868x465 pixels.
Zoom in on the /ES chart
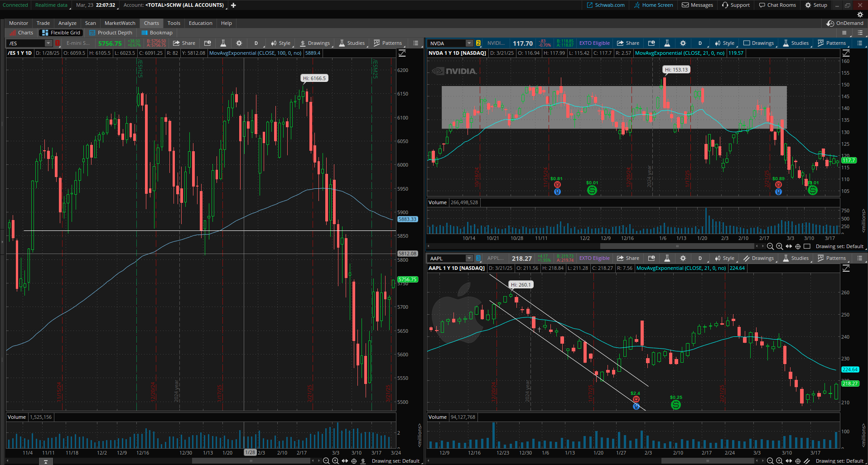(x=335, y=461)
